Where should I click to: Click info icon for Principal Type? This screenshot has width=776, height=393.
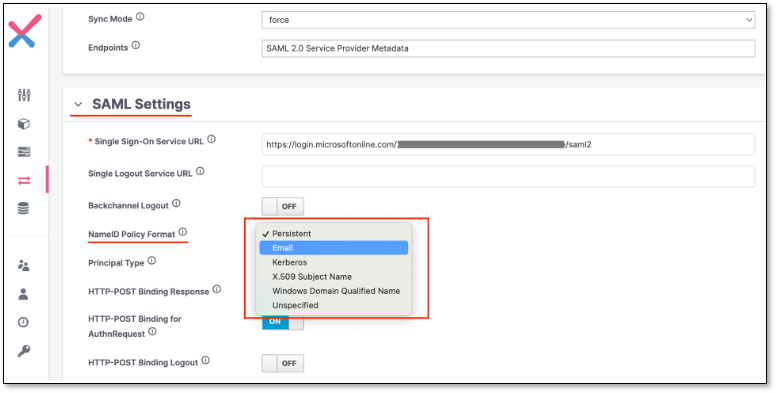click(x=151, y=261)
